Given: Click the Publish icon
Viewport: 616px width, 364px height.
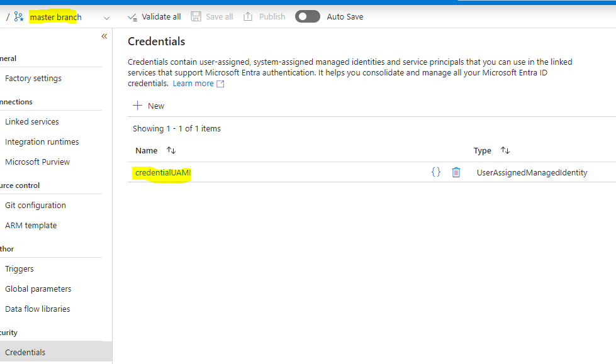Looking at the screenshot, I should tap(246, 16).
